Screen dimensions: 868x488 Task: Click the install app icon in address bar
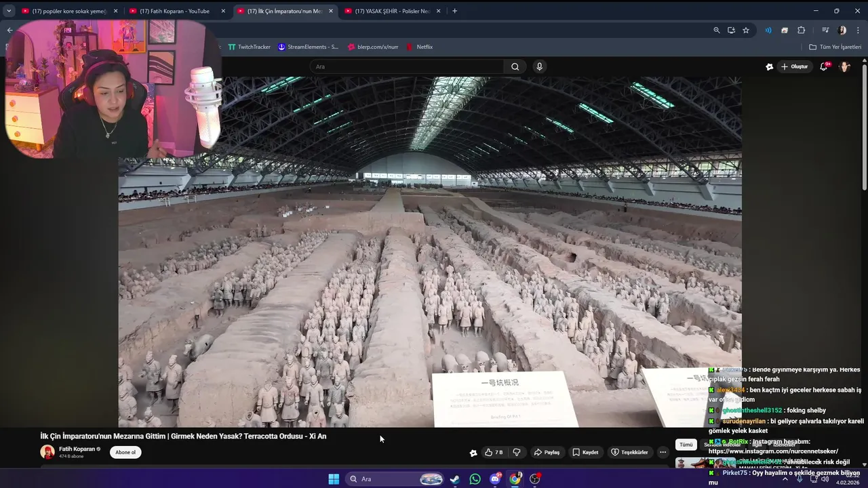click(731, 30)
